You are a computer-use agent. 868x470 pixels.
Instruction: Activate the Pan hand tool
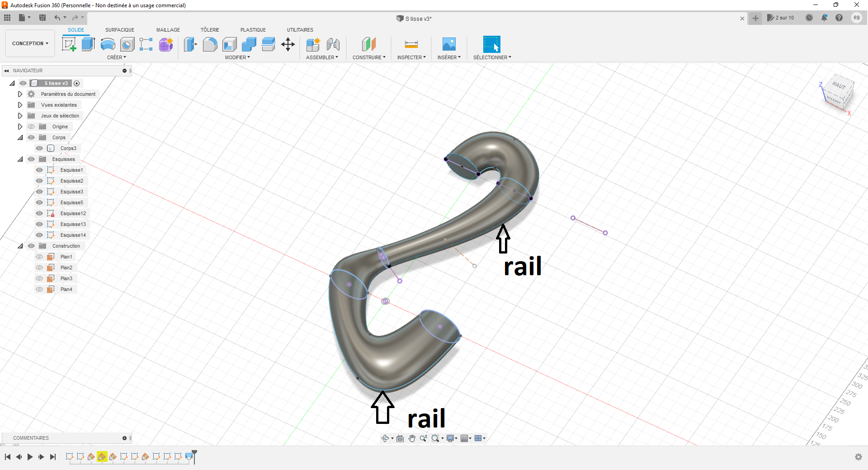tap(412, 438)
